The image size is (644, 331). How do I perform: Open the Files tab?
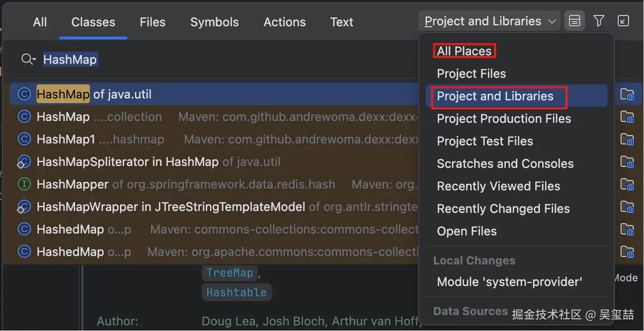(152, 22)
